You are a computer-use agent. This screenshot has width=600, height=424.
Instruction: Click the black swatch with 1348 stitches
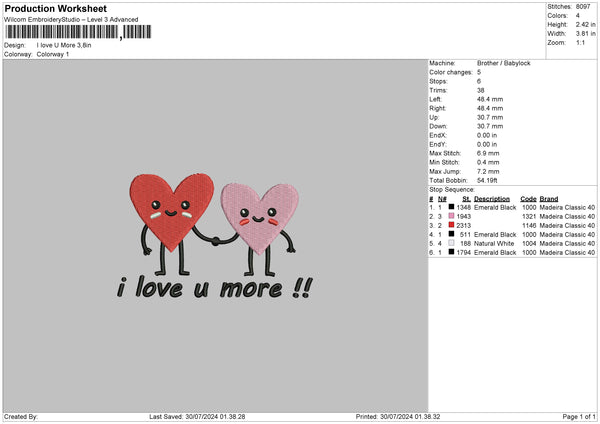(x=452, y=207)
